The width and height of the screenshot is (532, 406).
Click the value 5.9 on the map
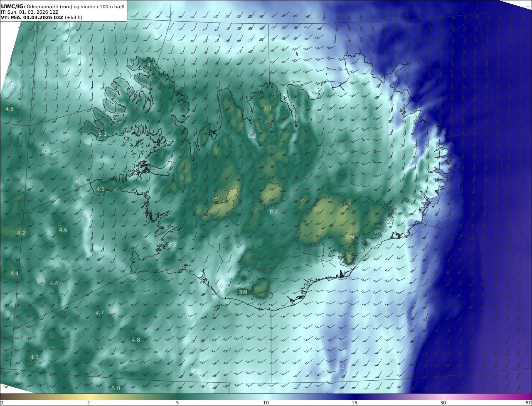37,28
